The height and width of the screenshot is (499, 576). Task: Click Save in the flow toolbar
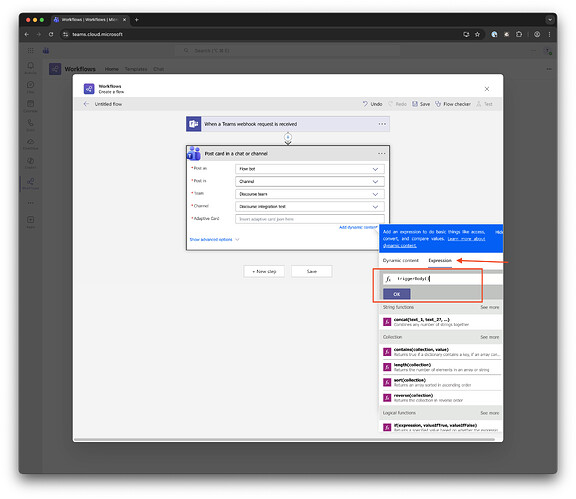[421, 104]
